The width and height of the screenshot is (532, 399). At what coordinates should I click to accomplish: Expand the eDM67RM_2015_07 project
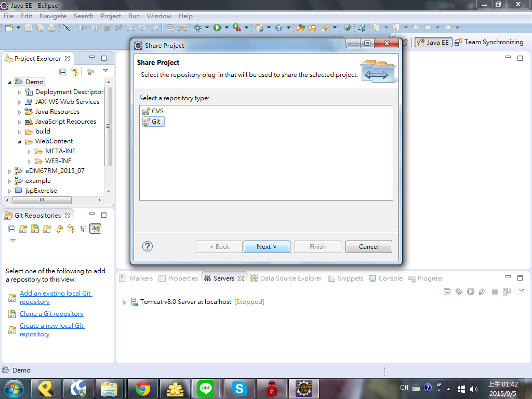click(9, 171)
